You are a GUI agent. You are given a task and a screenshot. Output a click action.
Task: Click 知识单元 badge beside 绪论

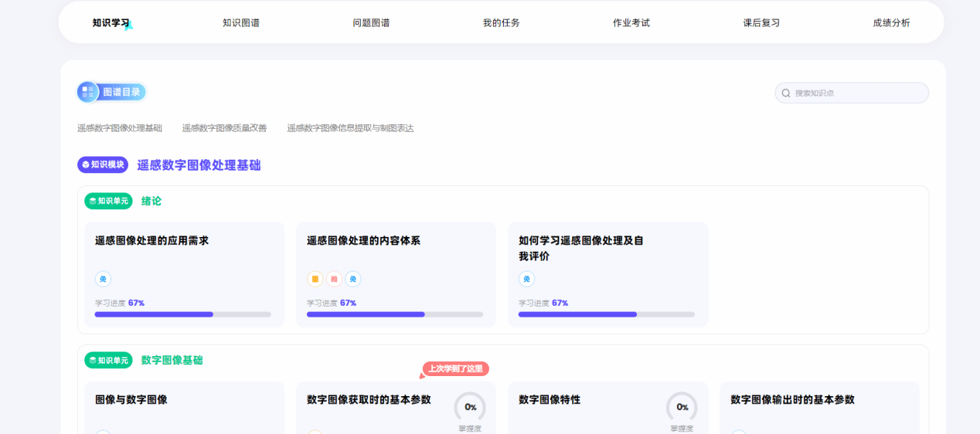108,201
